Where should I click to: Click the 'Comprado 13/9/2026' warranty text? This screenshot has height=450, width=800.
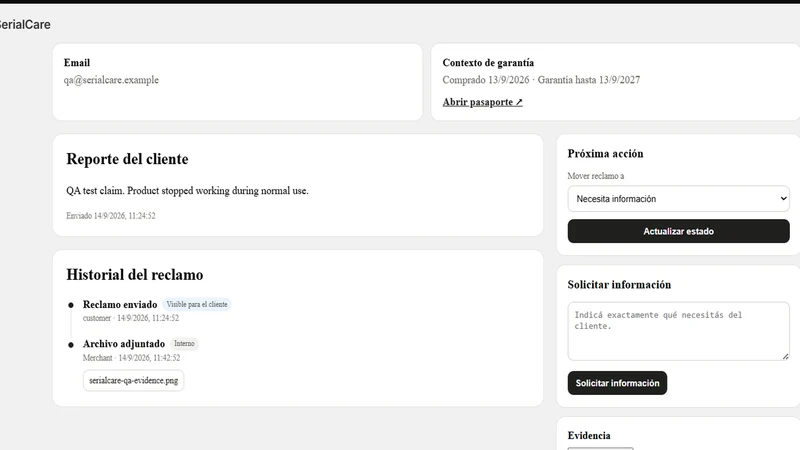coord(486,80)
